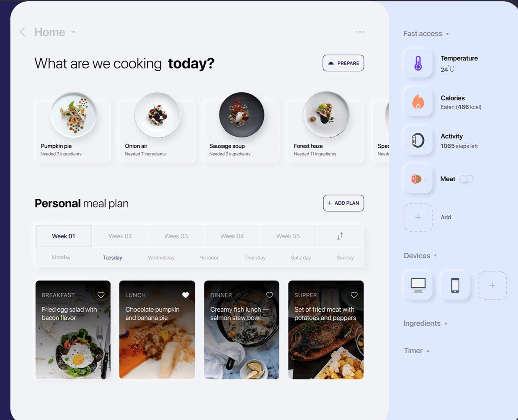Expand the Ingredients section
This screenshot has width=518, height=420.
coord(425,323)
